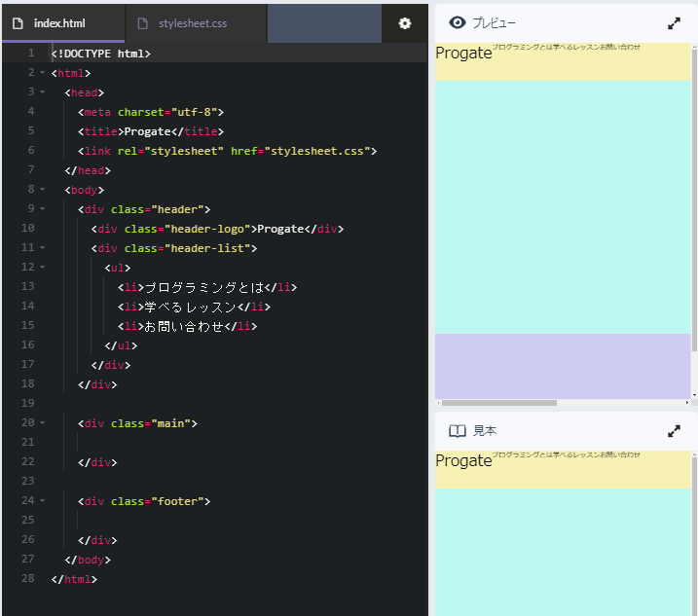Collapse the main div fold on line 20
The image size is (698, 616).
[x=42, y=423]
